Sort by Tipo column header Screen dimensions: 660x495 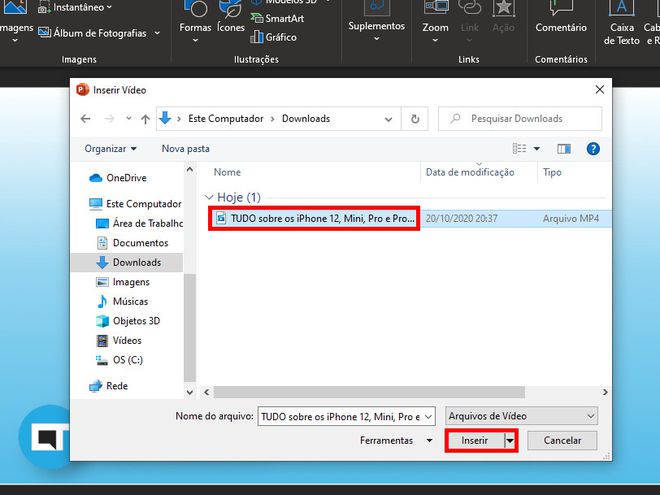552,172
